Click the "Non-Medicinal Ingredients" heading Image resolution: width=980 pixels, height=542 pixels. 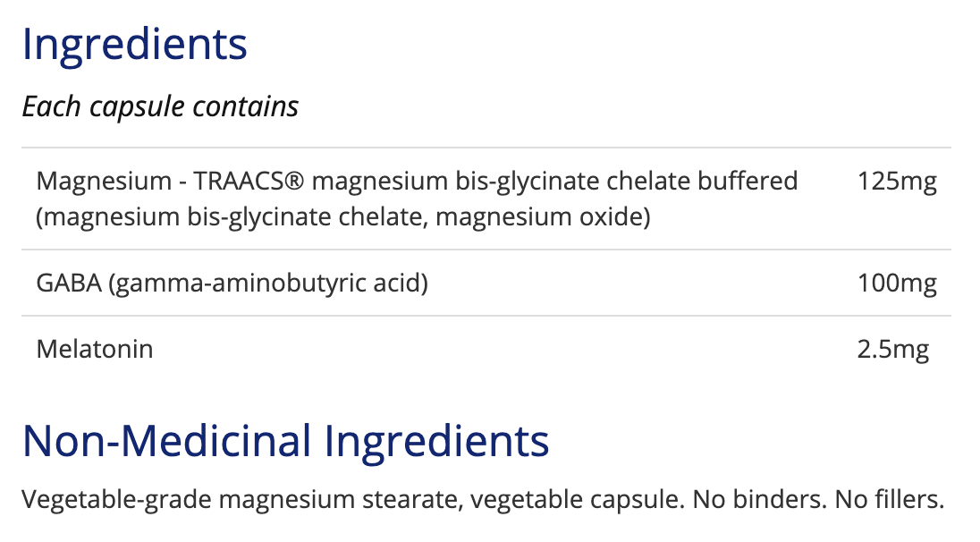[x=285, y=441]
